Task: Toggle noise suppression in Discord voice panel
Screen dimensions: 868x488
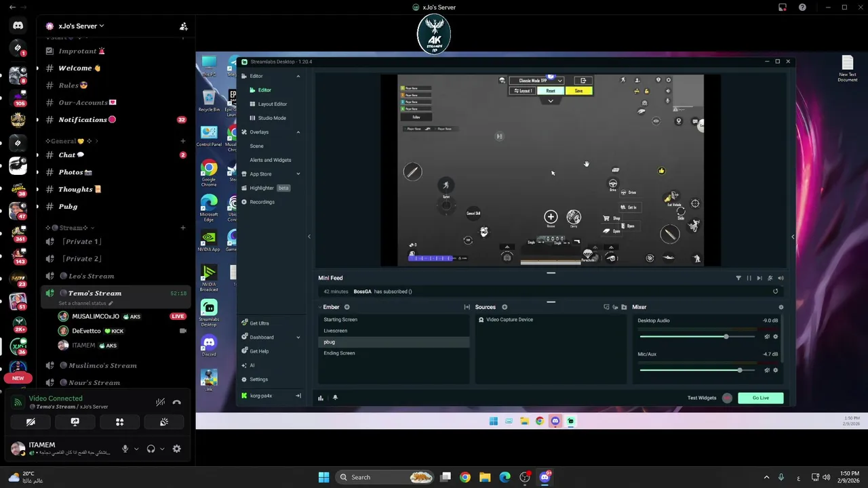Action: (x=160, y=402)
